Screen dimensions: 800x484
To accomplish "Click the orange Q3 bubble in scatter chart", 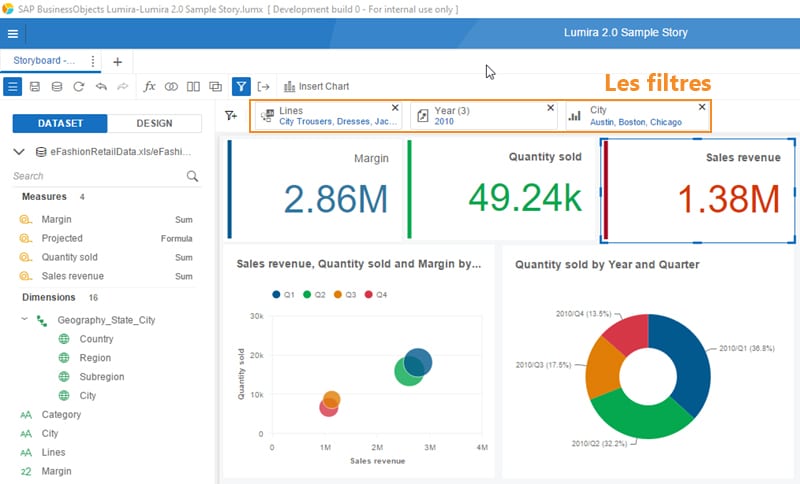I will pyautogui.click(x=332, y=399).
